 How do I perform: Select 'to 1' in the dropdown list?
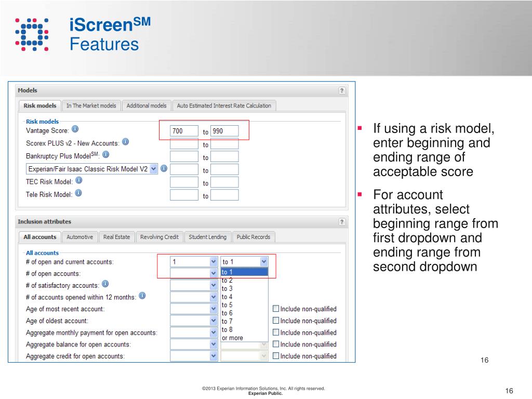244,272
